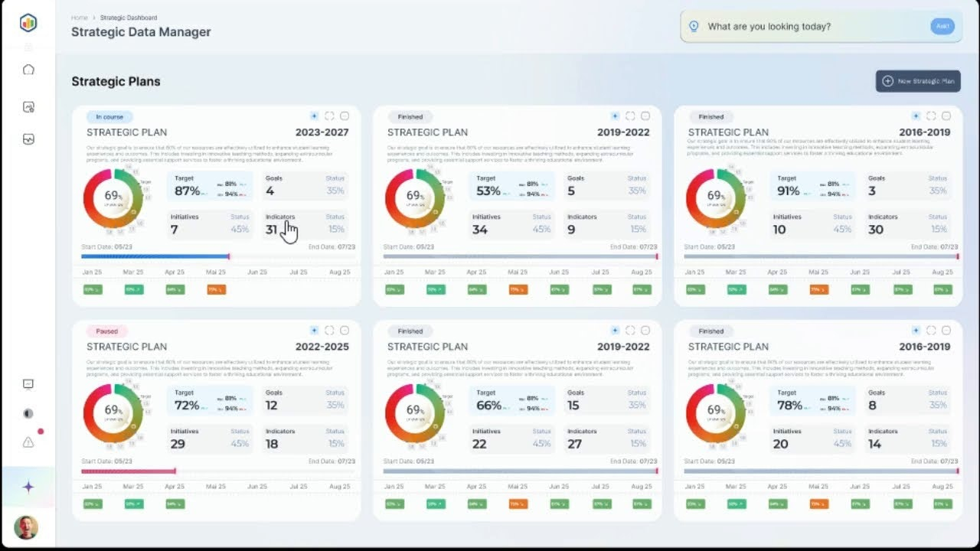Click the image settings icon in sidebar
The width and height of the screenshot is (980, 551).
pos(28,107)
